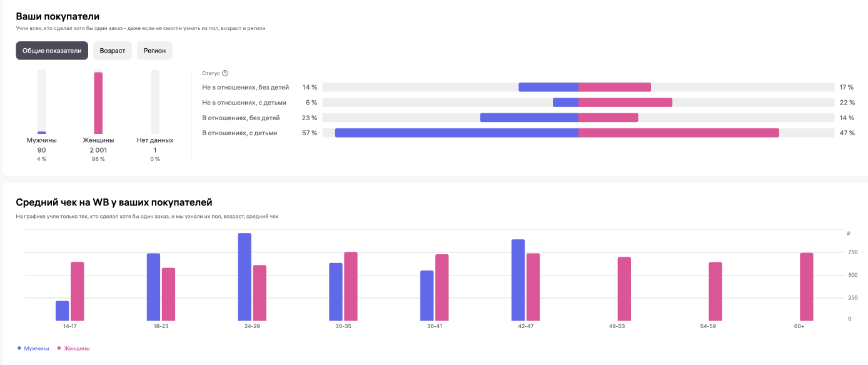Click the 47 % female percentage label
Viewport: 868px width, 365px height.
(x=847, y=133)
